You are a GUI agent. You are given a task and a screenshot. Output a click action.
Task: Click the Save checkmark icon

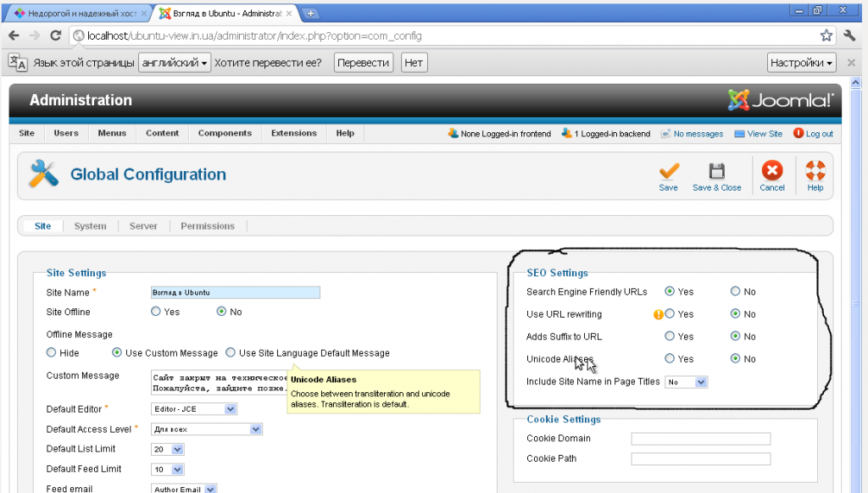tap(669, 171)
